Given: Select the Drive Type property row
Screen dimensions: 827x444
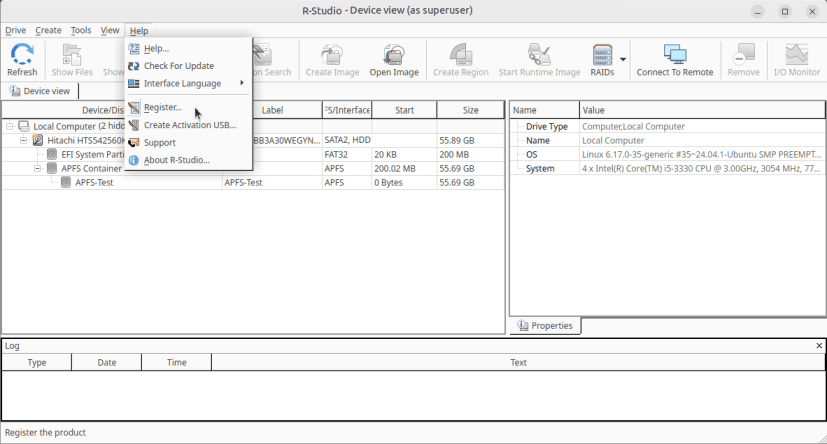Looking at the screenshot, I should (667, 126).
